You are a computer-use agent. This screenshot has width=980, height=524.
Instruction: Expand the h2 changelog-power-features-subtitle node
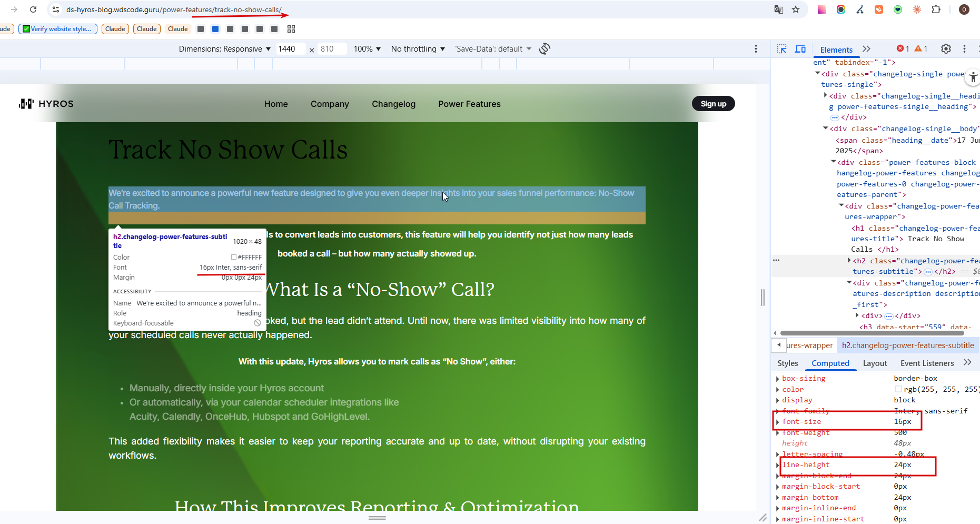[849, 261]
